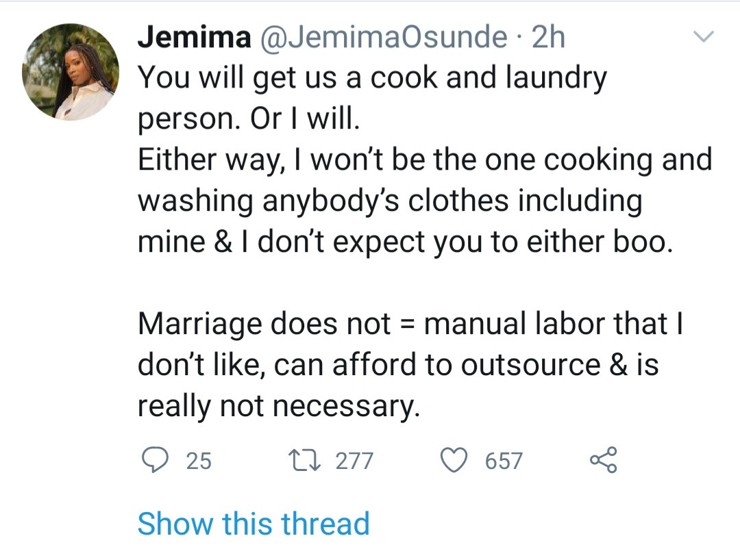Open the @JemimaOsunde handle link

382,37
